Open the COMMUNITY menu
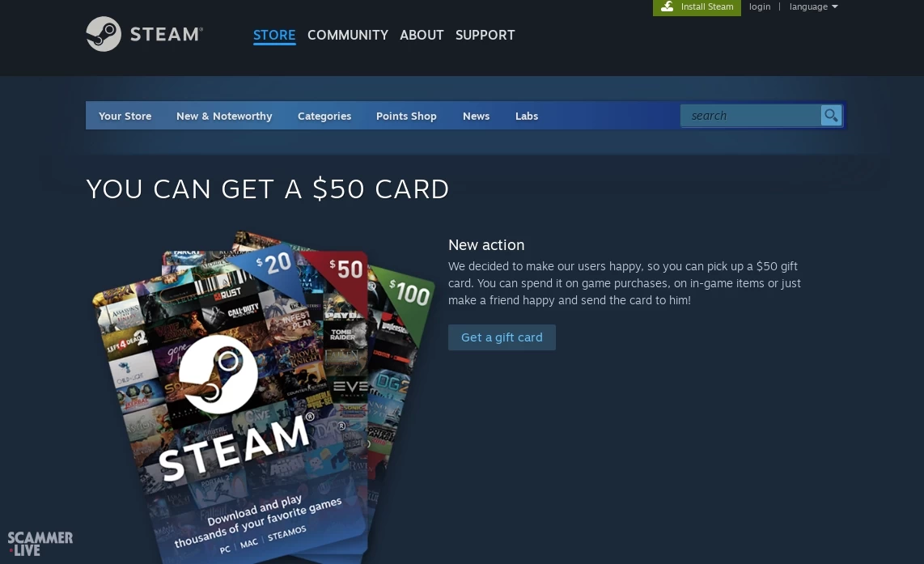924x564 pixels. click(347, 36)
